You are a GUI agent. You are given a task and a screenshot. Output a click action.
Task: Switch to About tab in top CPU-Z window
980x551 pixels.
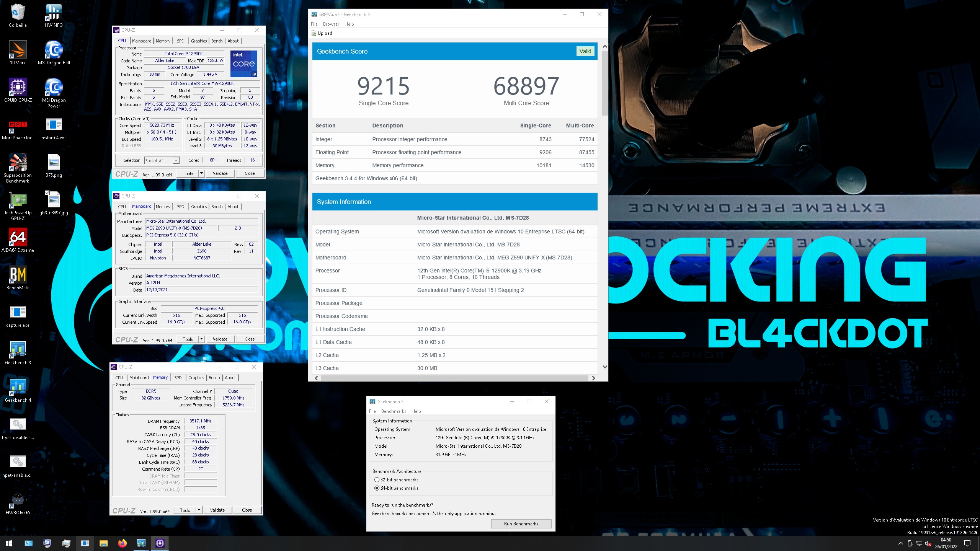(x=233, y=41)
